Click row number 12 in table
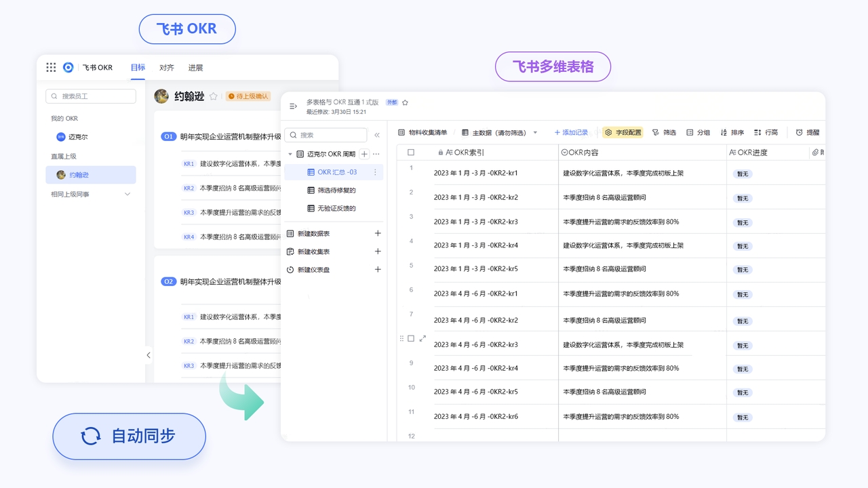The width and height of the screenshot is (868, 488). 411,436
